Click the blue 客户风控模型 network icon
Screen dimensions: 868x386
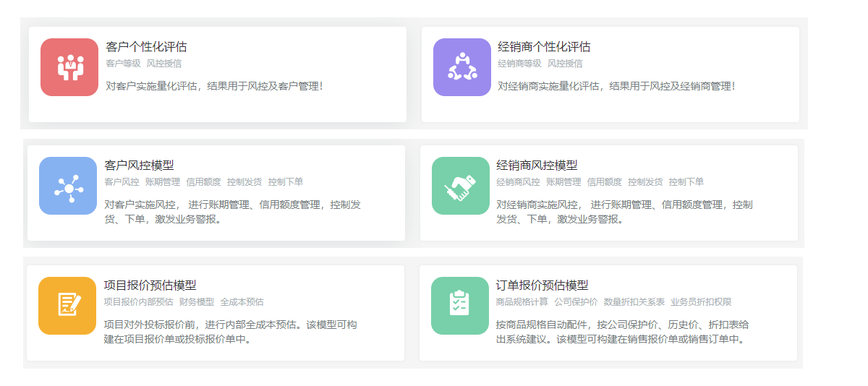(68, 186)
